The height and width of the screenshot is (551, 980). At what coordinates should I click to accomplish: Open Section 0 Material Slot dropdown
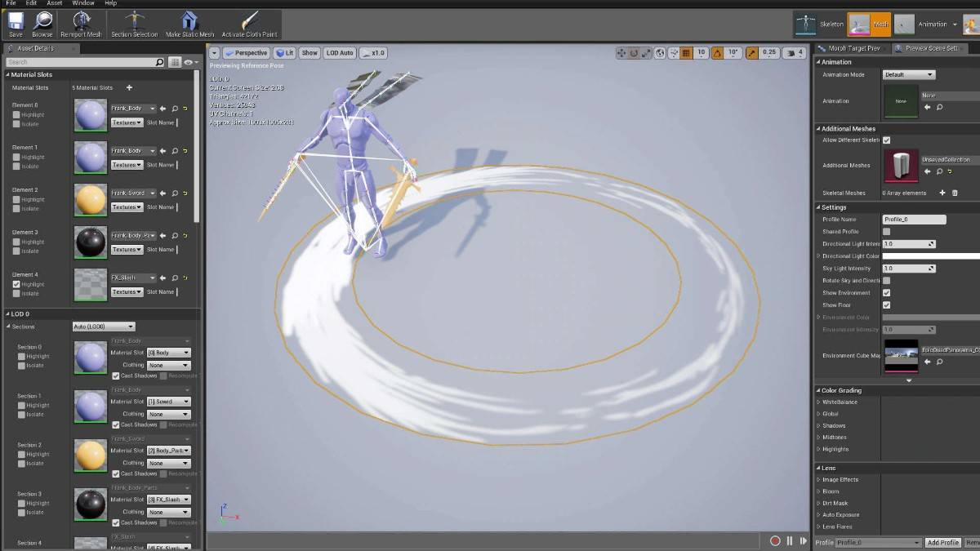pyautogui.click(x=168, y=353)
